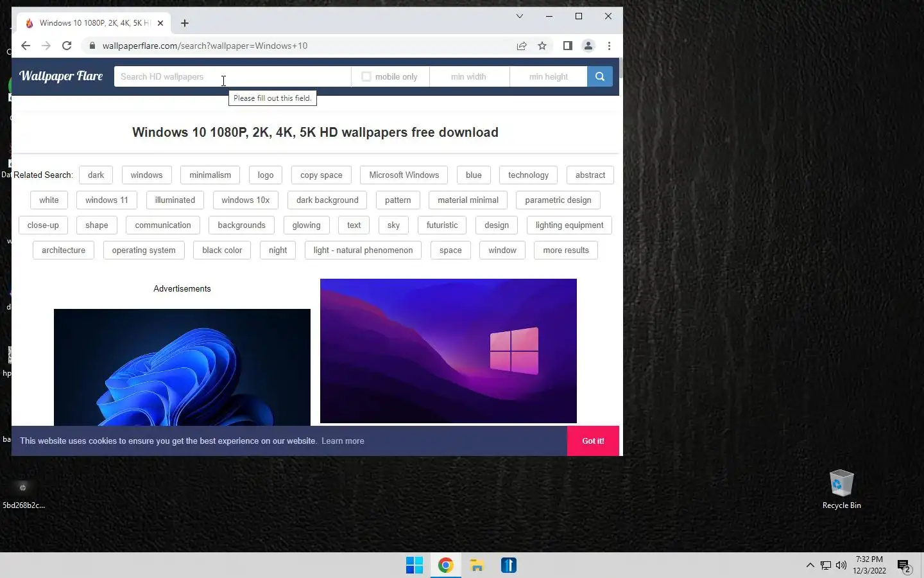Click the glowing tag
This screenshot has height=578, width=924.
coord(306,225)
